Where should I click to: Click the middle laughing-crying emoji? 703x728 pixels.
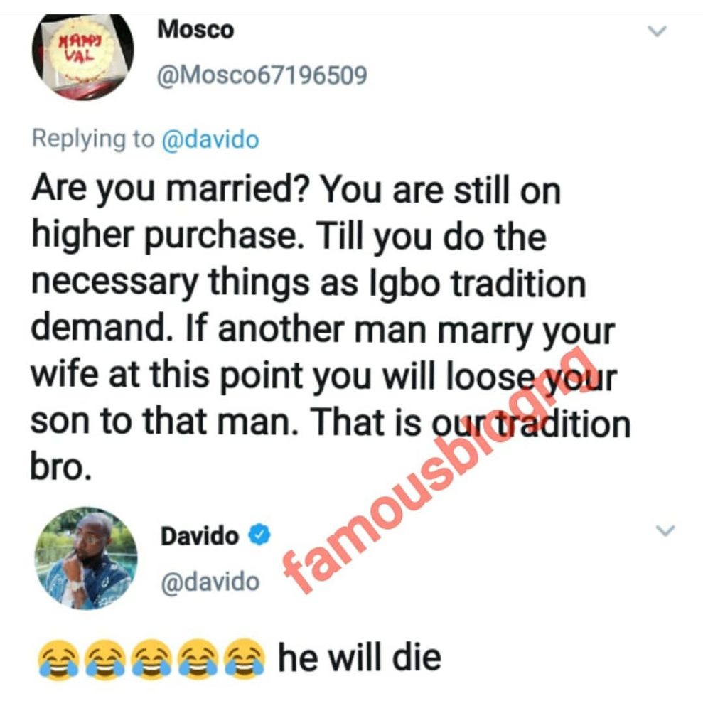151,659
